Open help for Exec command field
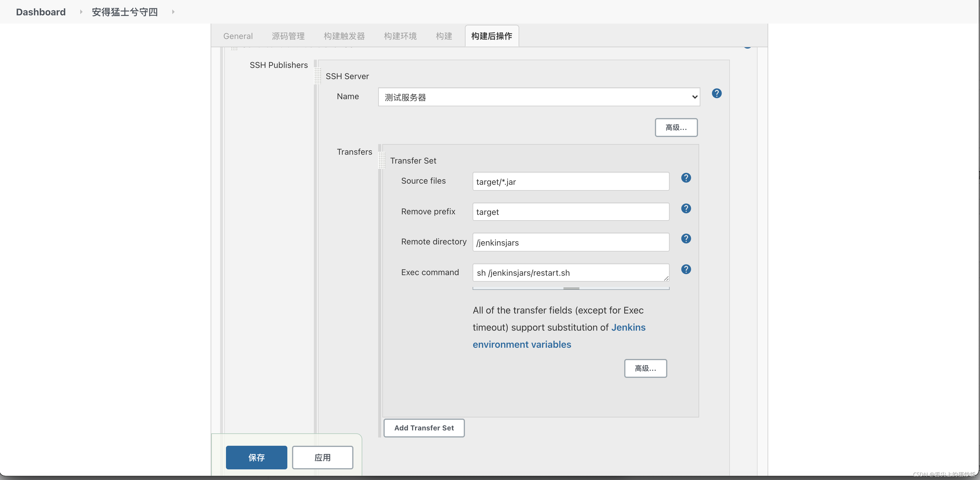The width and height of the screenshot is (980, 480). tap(686, 270)
